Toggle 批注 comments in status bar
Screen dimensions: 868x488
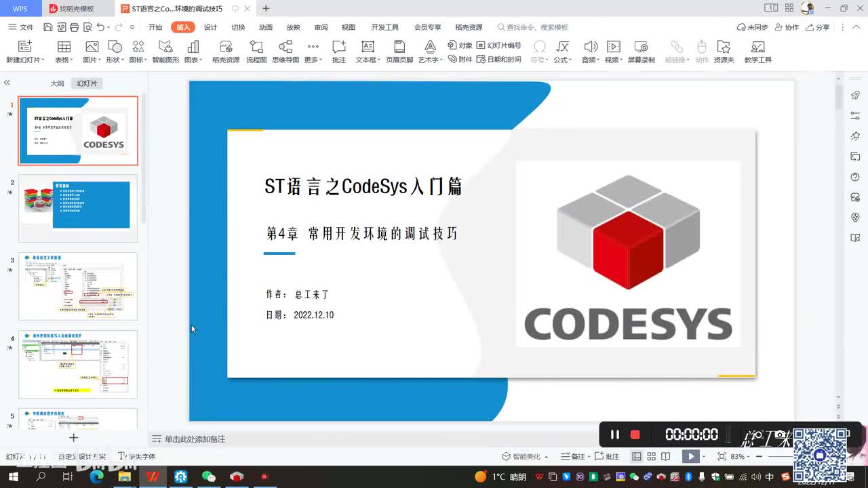point(607,456)
